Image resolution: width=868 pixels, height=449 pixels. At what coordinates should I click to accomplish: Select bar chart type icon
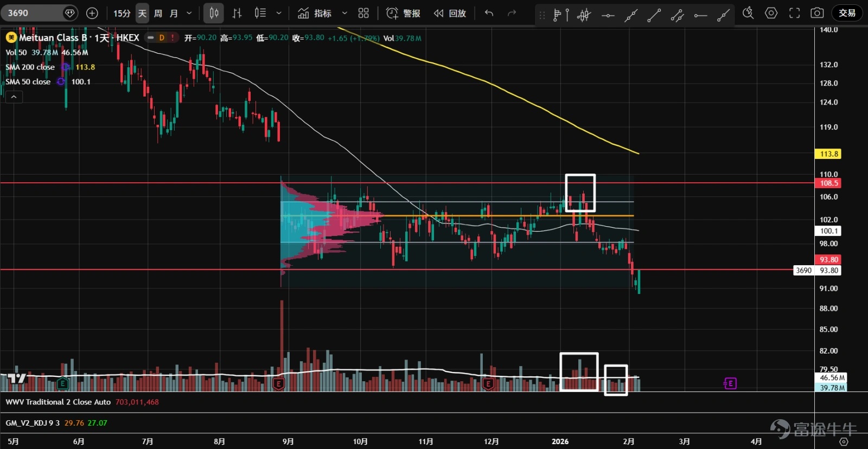point(237,13)
